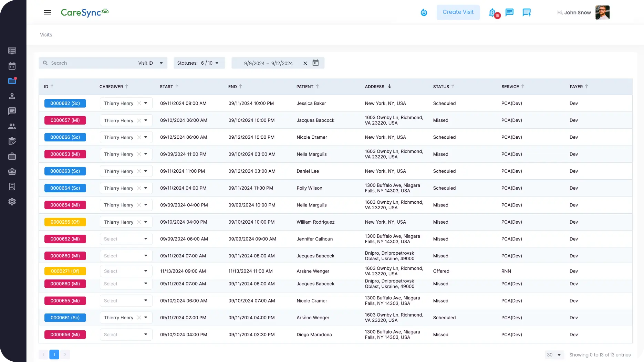Open the Statuses 6/10 filter dropdown
Image resolution: width=644 pixels, height=362 pixels.
pyautogui.click(x=199, y=63)
